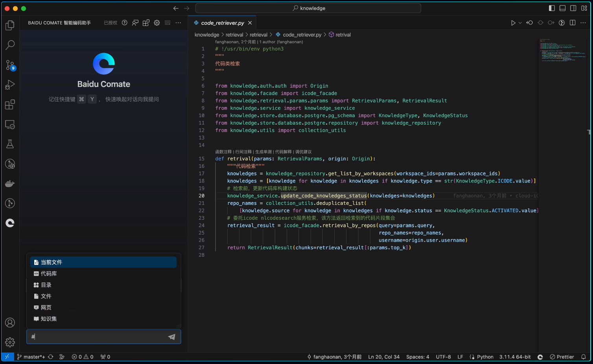The width and height of the screenshot is (593, 364).
Task: Select 文件 in the context menu
Action: (103, 296)
